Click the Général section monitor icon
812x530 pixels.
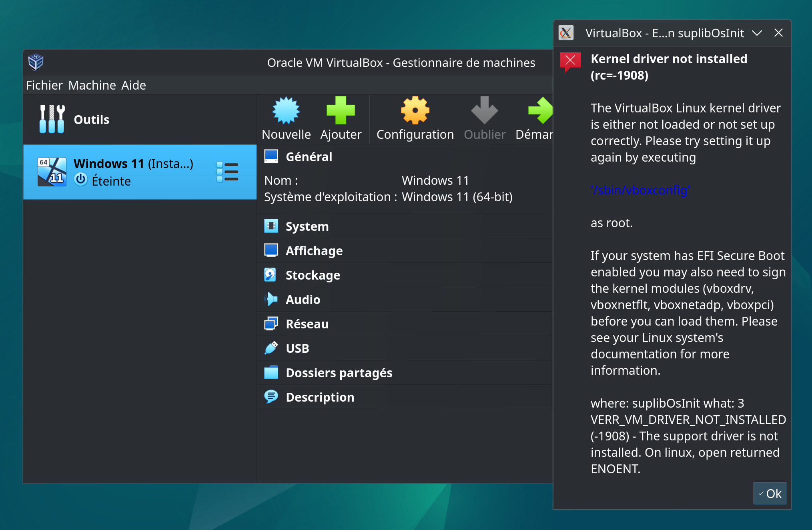[271, 156]
